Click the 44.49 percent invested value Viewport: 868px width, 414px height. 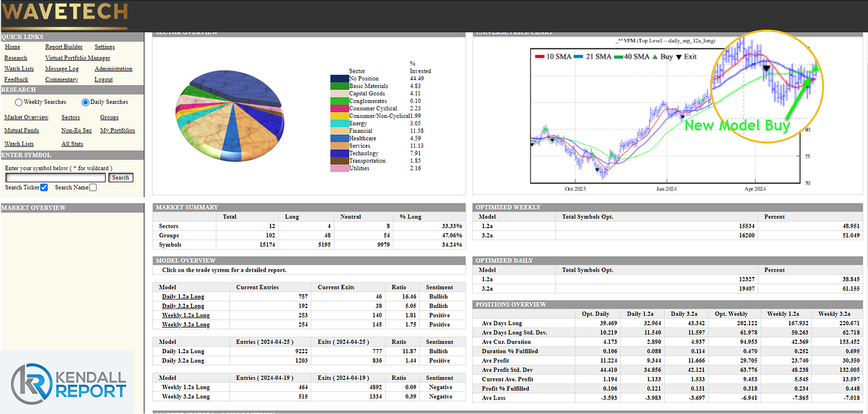(417, 79)
